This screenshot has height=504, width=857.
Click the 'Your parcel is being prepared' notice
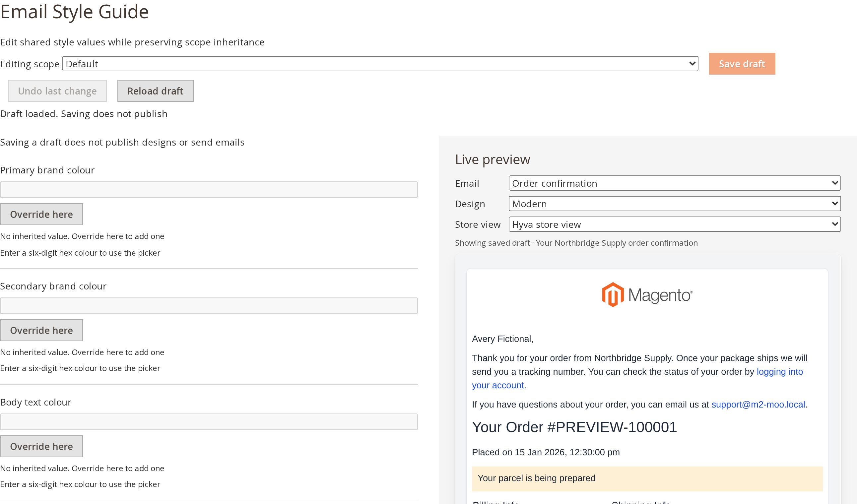647,478
